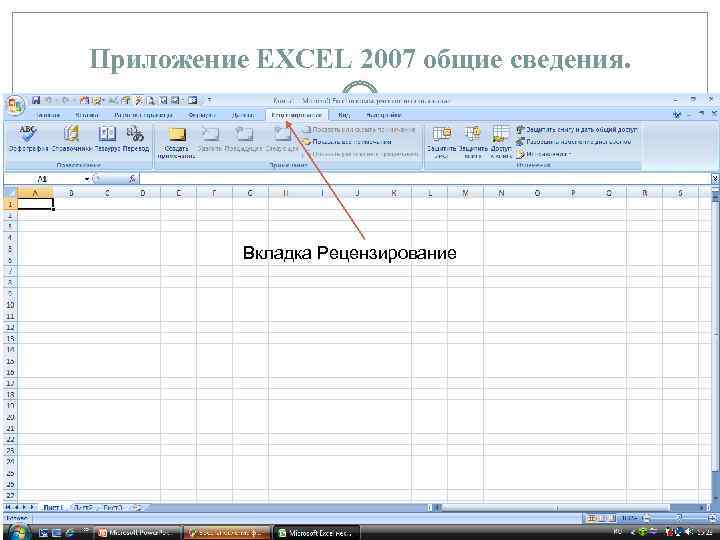Open the Исправления track changes dropdown
The width and height of the screenshot is (720, 540).
[544, 154]
